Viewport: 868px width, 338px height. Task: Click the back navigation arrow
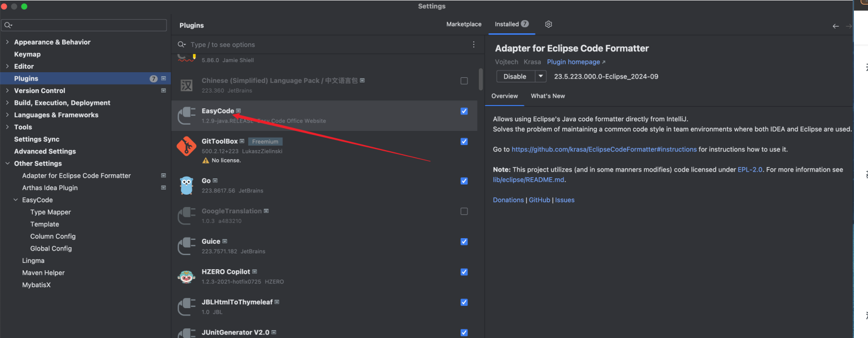pos(835,26)
